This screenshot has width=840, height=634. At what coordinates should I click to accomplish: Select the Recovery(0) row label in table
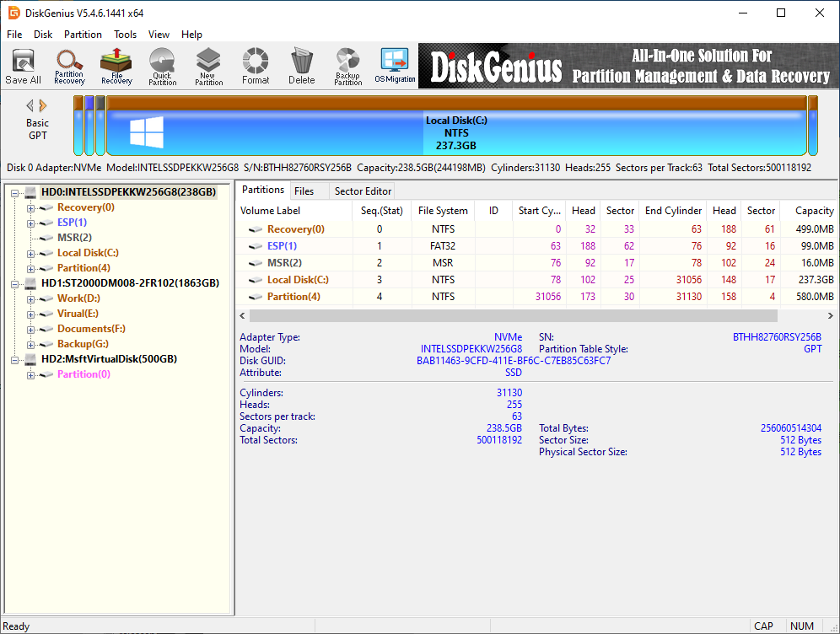coord(296,229)
